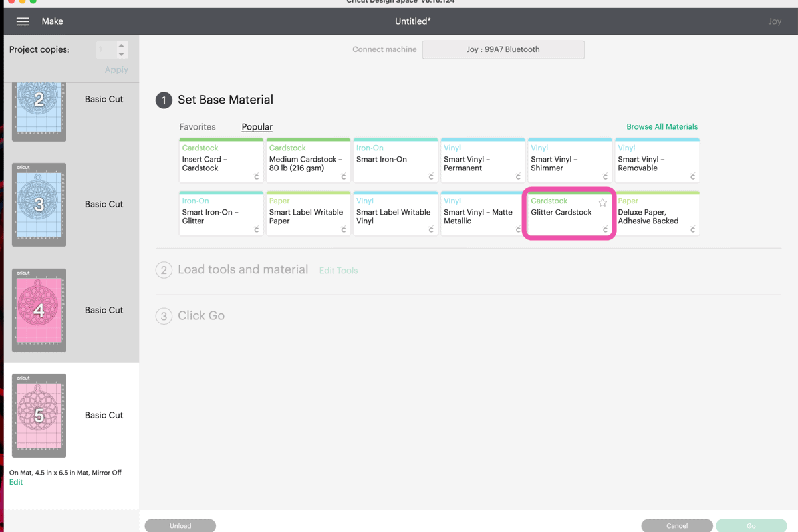Click the Edit Tools link
The image size is (798, 532).
pyautogui.click(x=338, y=271)
